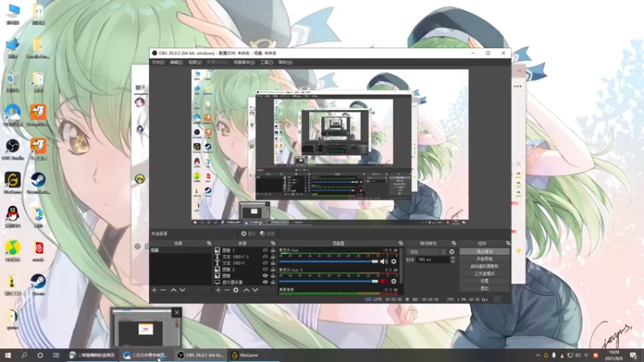Toggle lock on 文本 (GDI+) 2 source
The height and width of the screenshot is (362, 644).
tap(273, 257)
